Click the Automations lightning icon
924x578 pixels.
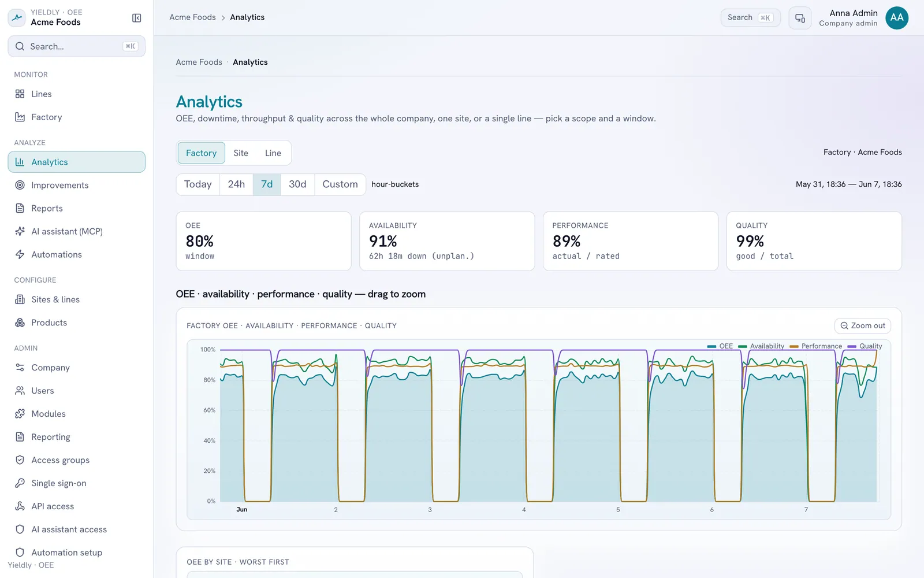pyautogui.click(x=20, y=254)
